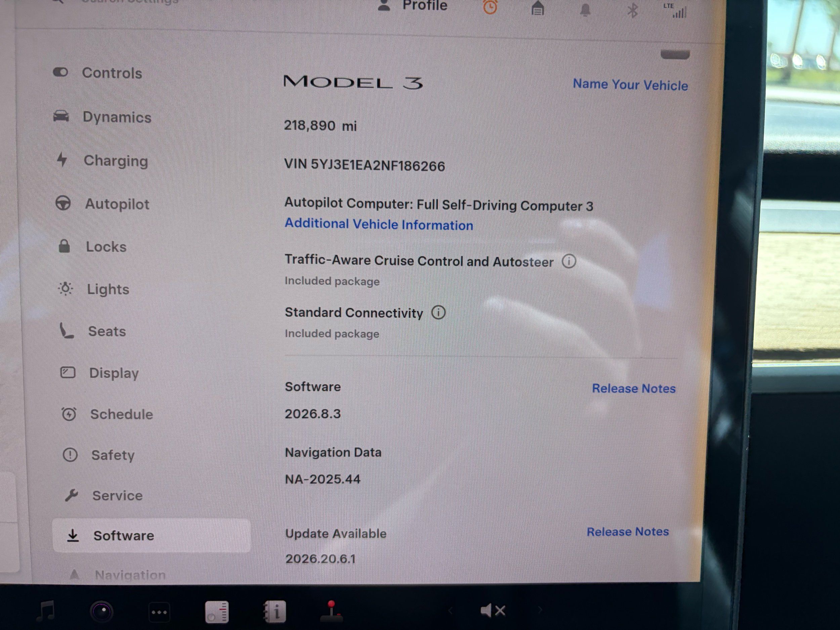Image resolution: width=840 pixels, height=630 pixels.
Task: Tap the orange alarm clock icon
Action: 490,7
